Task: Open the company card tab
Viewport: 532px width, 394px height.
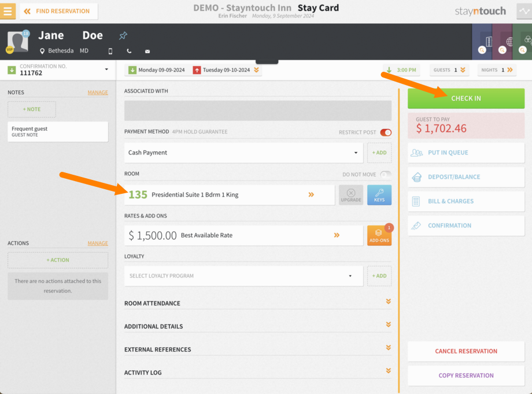Action: pyautogui.click(x=482, y=42)
